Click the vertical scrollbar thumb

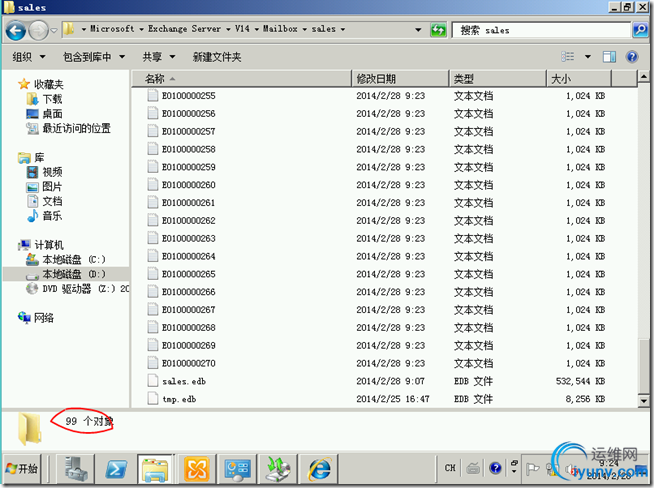pos(644,366)
